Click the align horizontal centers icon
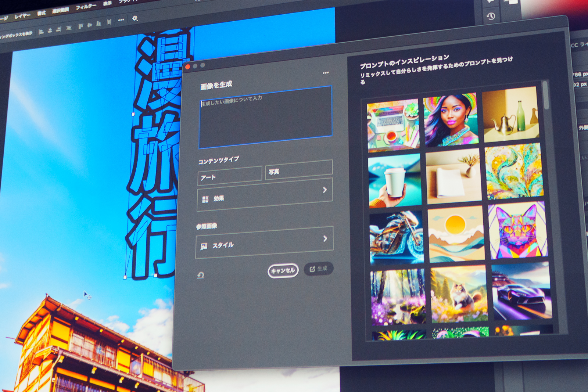 (50, 31)
